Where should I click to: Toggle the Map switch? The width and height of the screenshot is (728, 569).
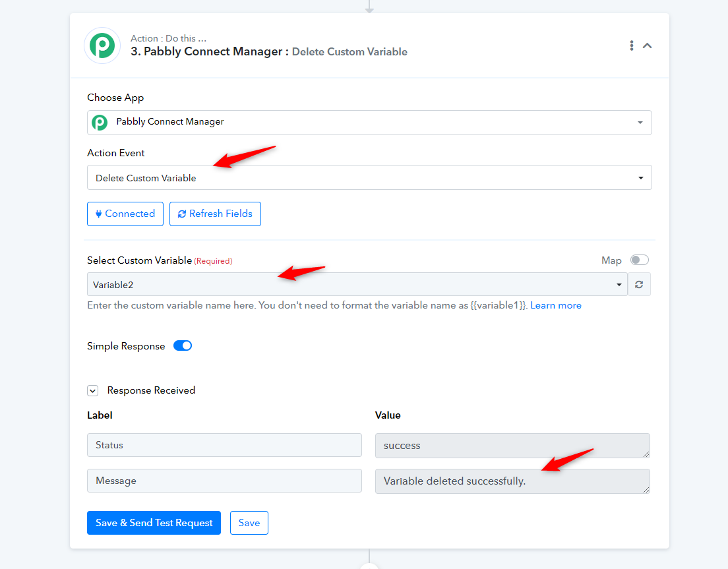[640, 260]
